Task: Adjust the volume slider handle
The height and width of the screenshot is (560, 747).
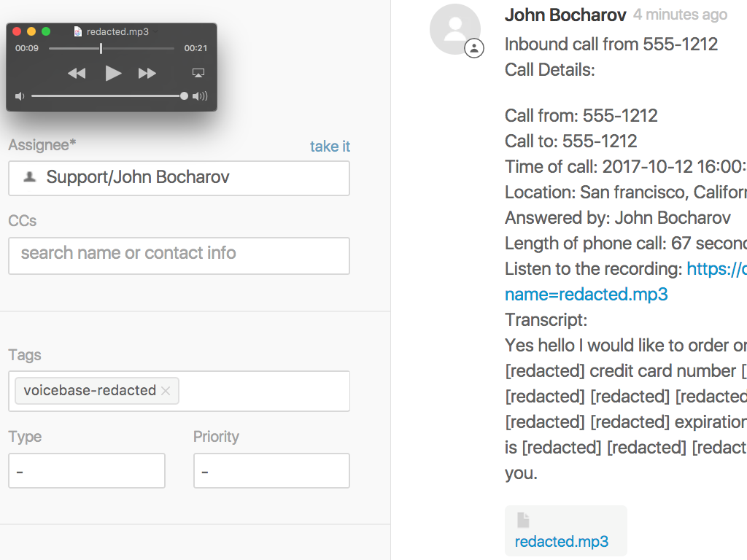Action: [x=184, y=96]
